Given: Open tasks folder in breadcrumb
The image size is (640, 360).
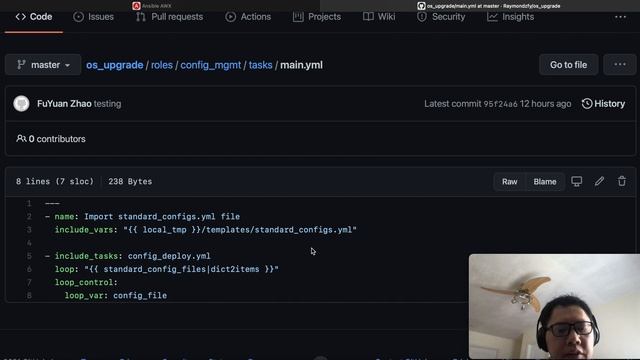Looking at the screenshot, I should pyautogui.click(x=260, y=65).
